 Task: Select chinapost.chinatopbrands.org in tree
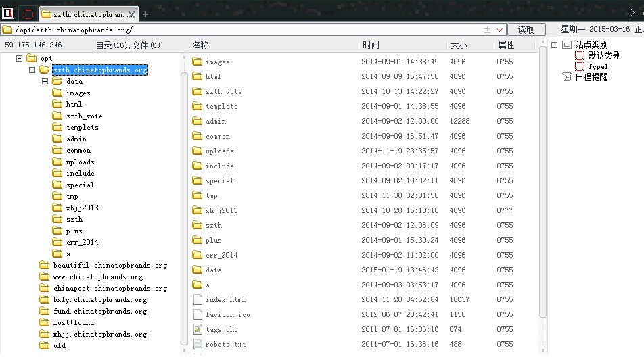(110, 288)
